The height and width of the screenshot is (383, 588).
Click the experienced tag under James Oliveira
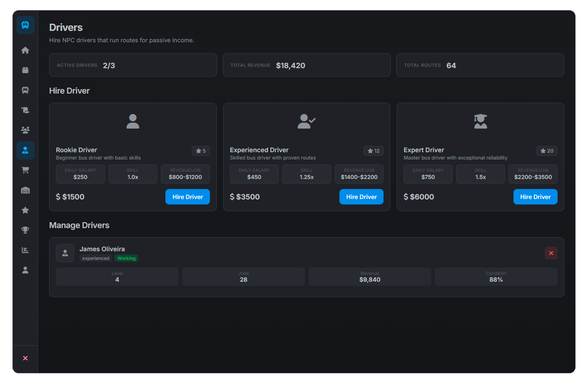[x=96, y=258]
